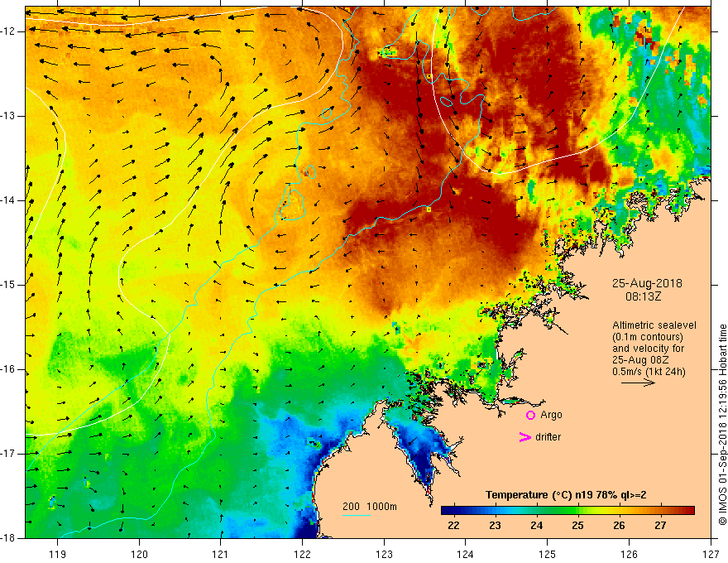
Task: Click the latitude axis label -17
Action: coord(8,454)
